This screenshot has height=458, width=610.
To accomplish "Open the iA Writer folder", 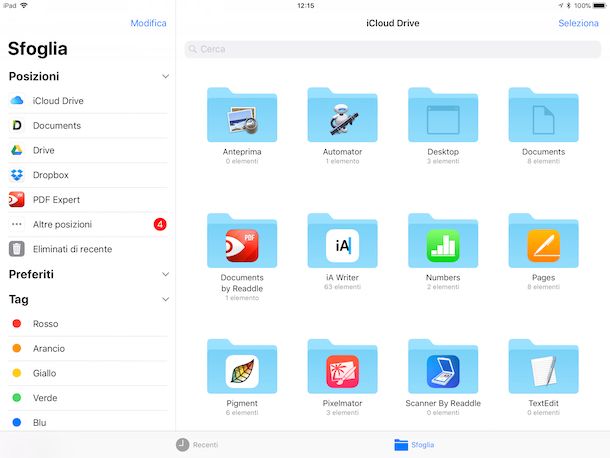I will [342, 240].
